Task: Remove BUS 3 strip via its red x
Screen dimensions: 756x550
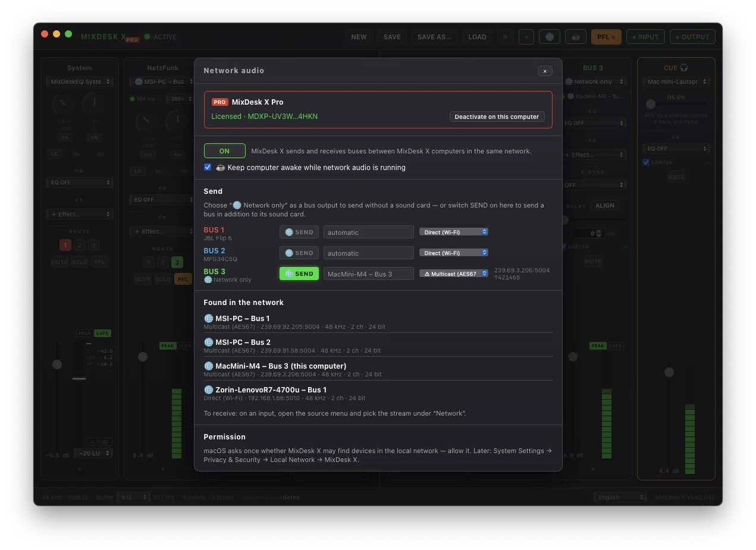Action: pos(592,469)
